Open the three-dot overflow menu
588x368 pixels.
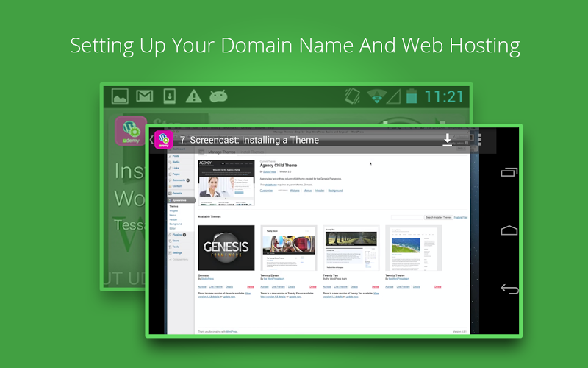[x=480, y=140]
